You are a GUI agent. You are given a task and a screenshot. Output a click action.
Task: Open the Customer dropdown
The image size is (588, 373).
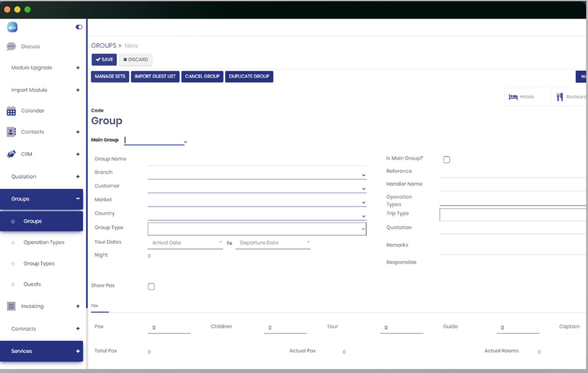pos(257,187)
